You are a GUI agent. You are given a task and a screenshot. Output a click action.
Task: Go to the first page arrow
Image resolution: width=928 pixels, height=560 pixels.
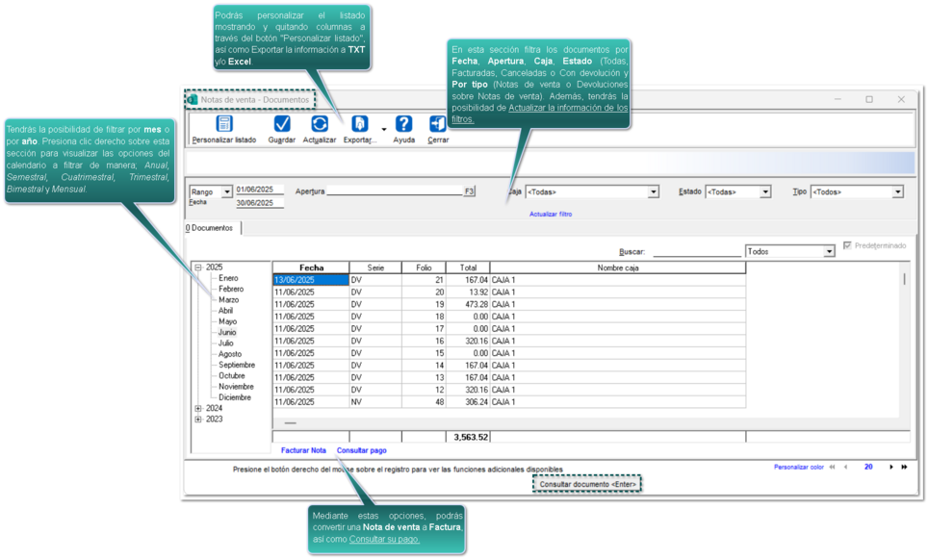click(832, 468)
